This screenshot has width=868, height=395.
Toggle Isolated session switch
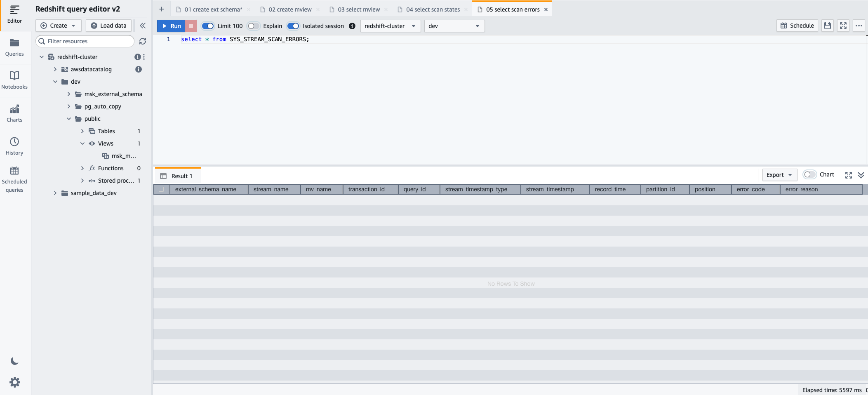[x=293, y=26]
